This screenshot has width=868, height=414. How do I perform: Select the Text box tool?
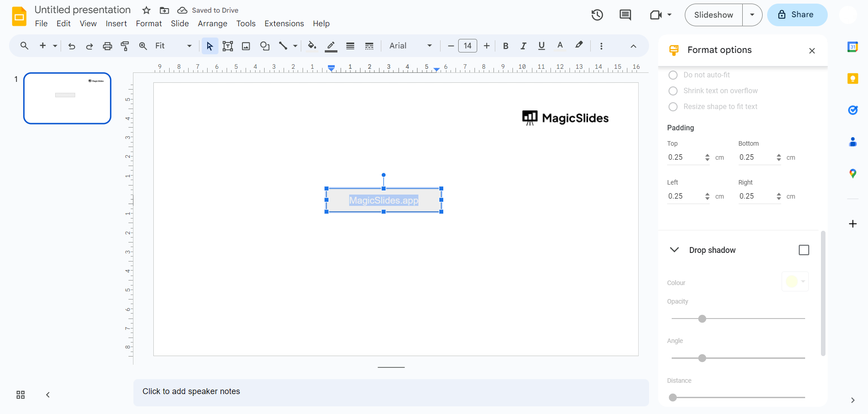228,46
